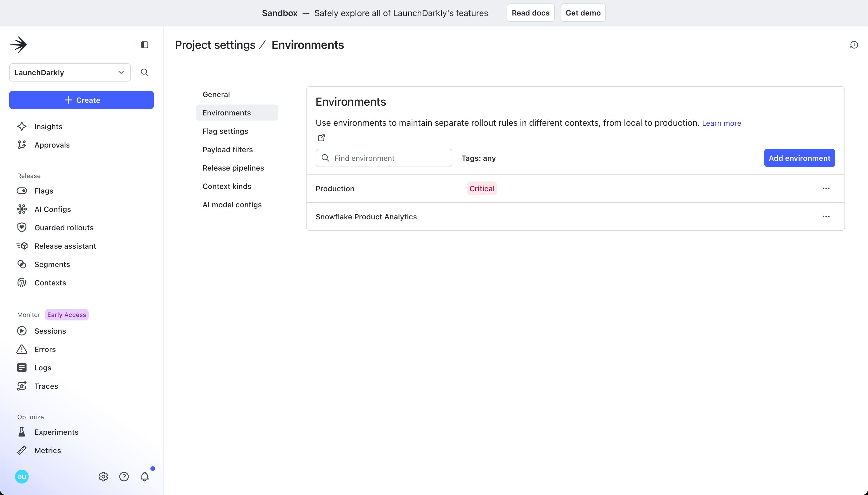Screen dimensions: 868x495
Task: Open Snowflake Product Analytics overflow menu
Action: 826,216
